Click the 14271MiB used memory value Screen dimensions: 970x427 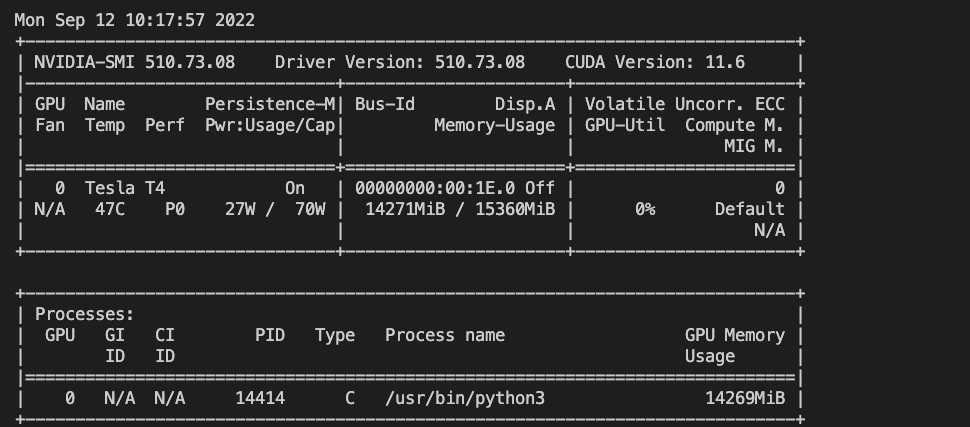(405, 209)
